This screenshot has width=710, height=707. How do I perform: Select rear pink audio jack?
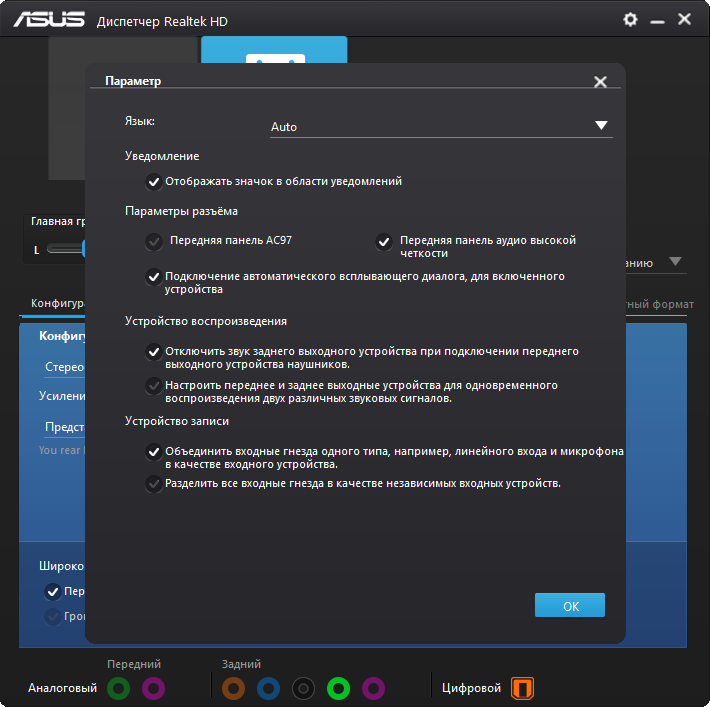point(374,688)
